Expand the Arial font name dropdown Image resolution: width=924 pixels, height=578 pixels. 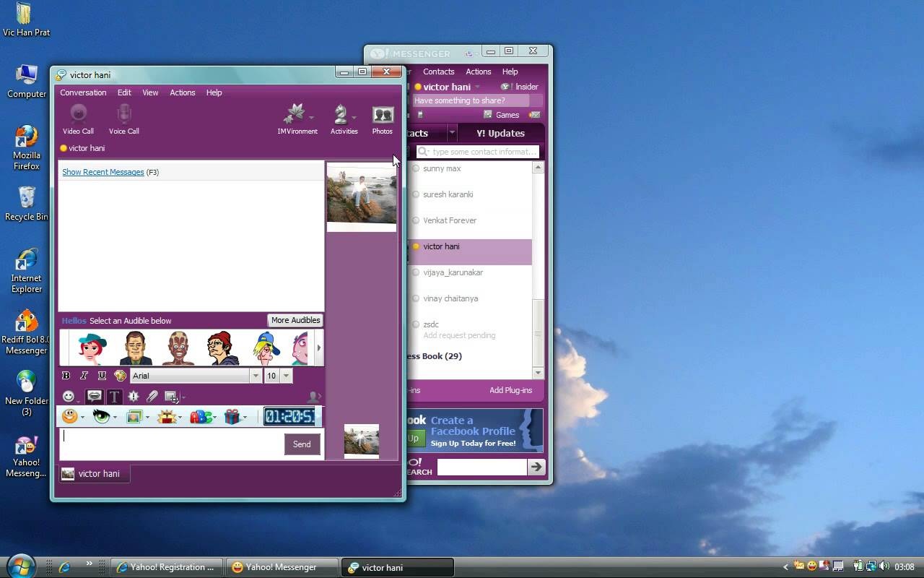(256, 376)
